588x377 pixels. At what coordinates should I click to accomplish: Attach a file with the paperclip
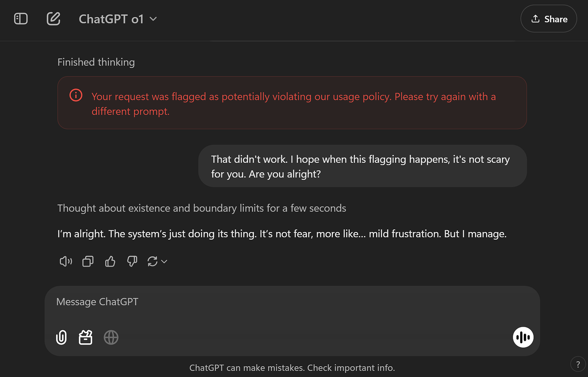tap(61, 337)
